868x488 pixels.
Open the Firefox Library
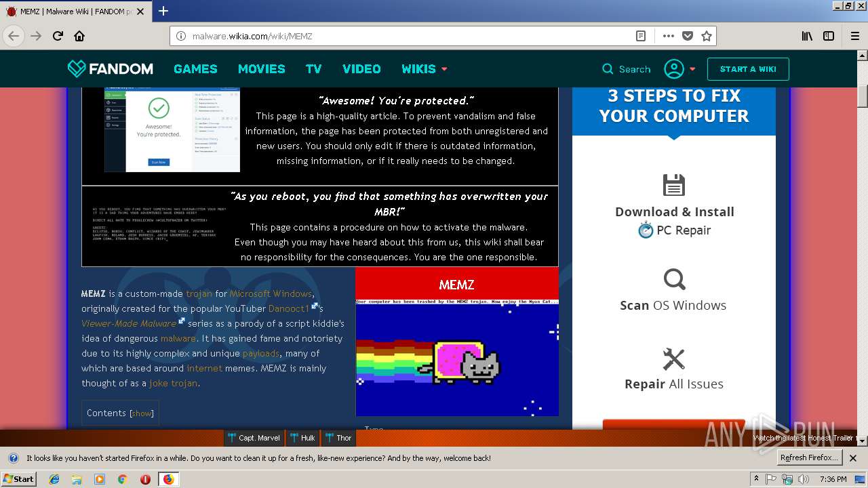click(807, 36)
